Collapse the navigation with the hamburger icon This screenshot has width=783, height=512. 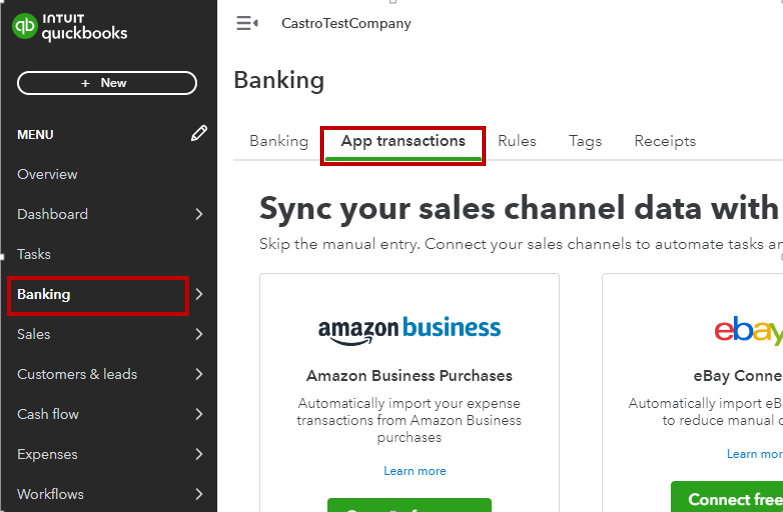[247, 23]
